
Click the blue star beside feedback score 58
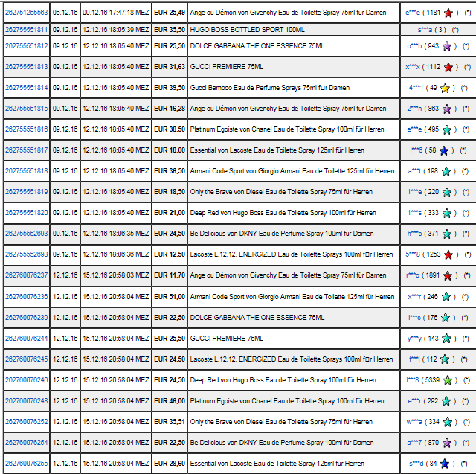(444, 151)
